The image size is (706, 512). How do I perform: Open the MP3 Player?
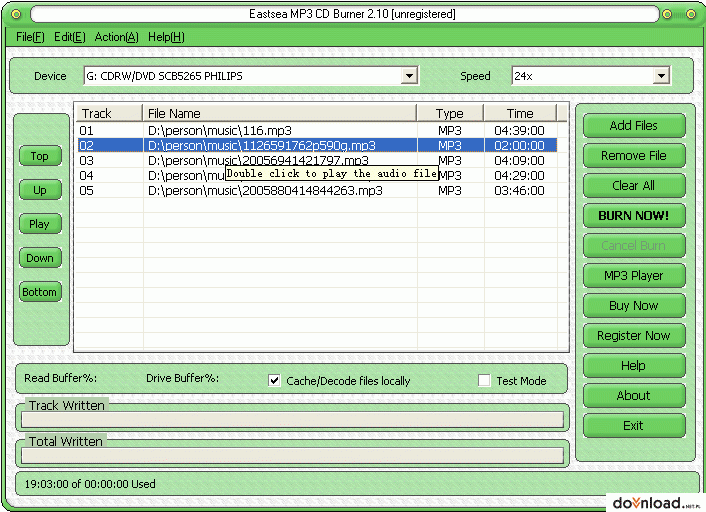(x=634, y=276)
